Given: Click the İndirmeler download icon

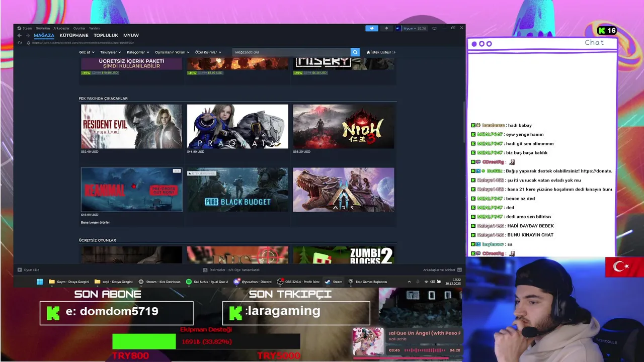Looking at the screenshot, I should pos(205,270).
